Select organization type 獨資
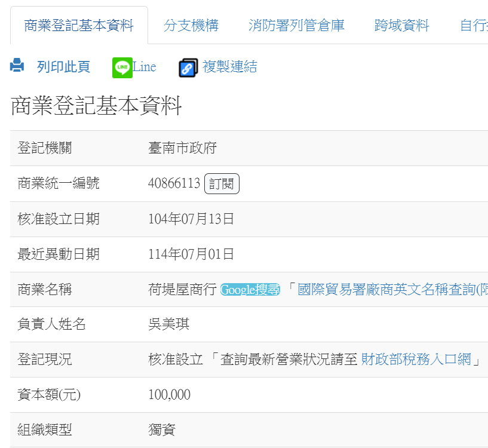 [x=162, y=430]
